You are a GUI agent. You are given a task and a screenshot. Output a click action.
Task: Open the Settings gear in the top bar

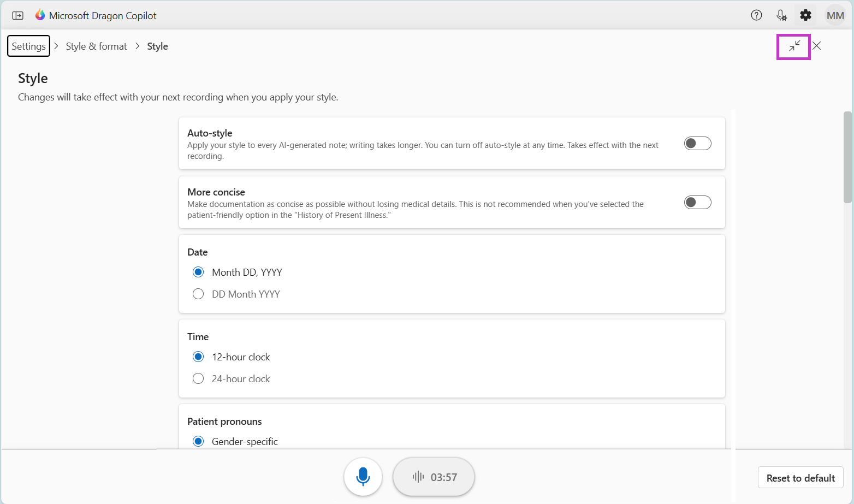coord(805,15)
